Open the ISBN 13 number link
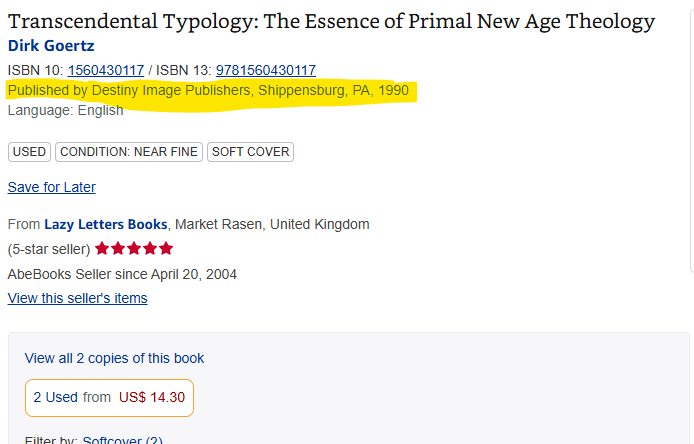 pyautogui.click(x=265, y=70)
